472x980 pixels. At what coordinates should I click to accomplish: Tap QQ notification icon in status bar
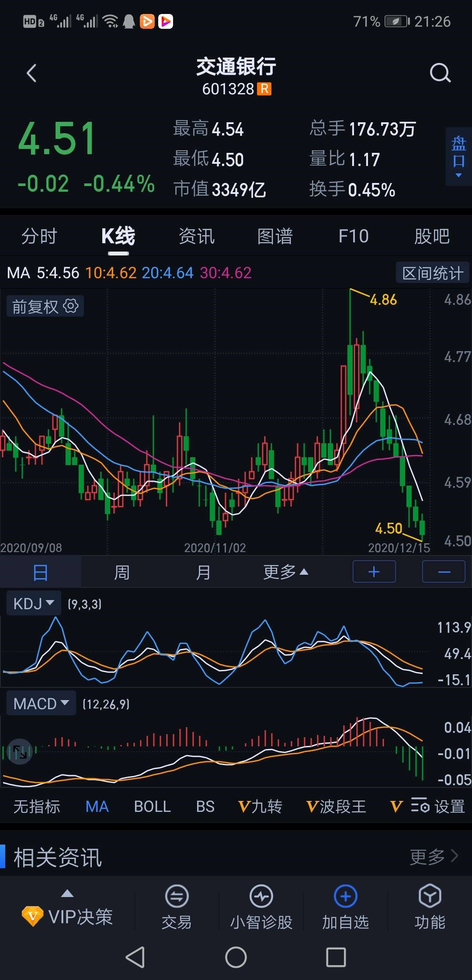[129, 21]
